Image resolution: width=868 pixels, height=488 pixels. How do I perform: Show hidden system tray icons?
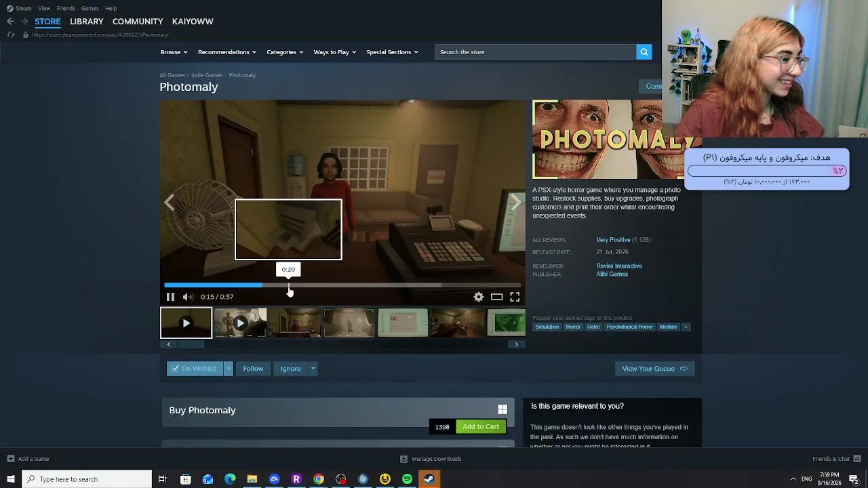pyautogui.click(x=793, y=479)
